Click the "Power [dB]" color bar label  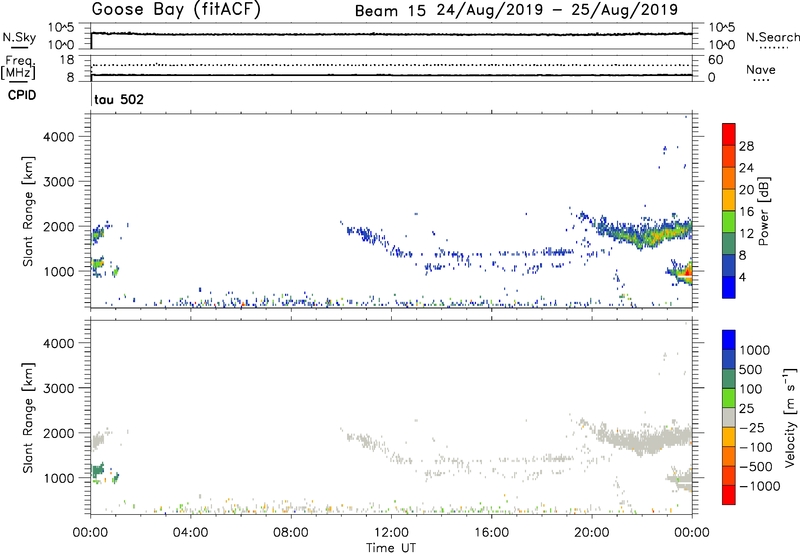(763, 211)
